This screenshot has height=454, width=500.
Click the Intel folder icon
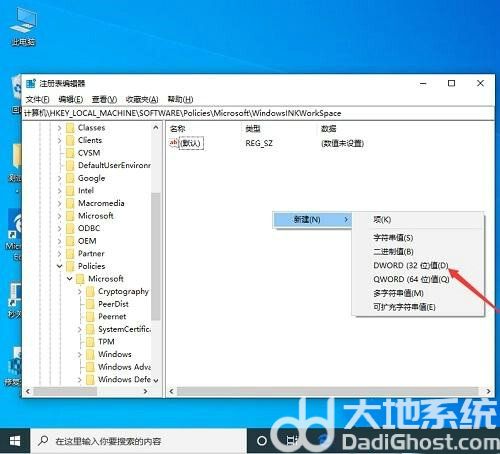pyautogui.click(x=70, y=191)
